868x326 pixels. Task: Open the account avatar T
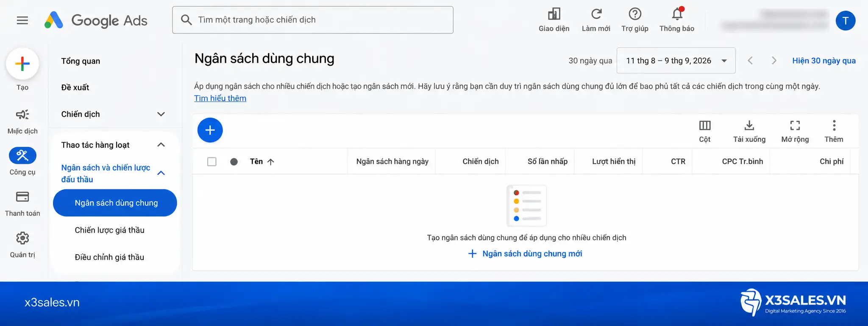point(845,20)
